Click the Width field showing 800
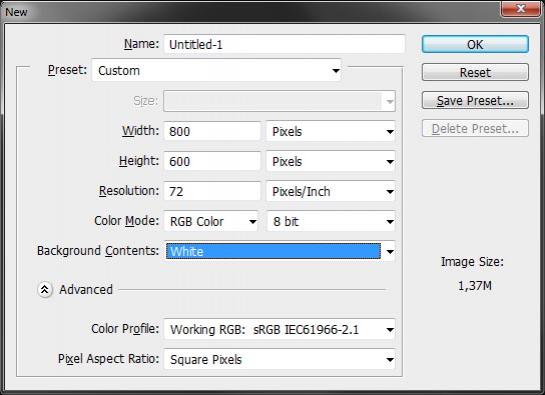Screen dimensions: 545x395 tap(212, 131)
